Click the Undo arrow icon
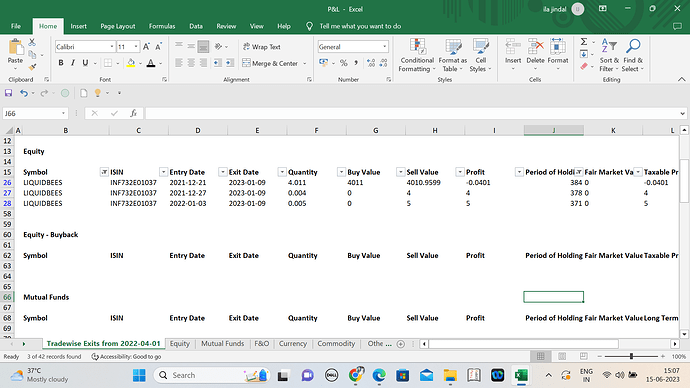 24,93
